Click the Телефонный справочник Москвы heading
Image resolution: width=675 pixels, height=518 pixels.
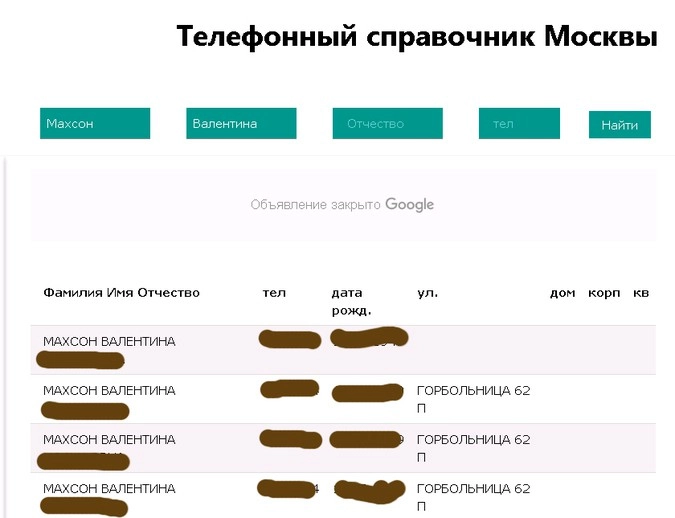point(416,36)
